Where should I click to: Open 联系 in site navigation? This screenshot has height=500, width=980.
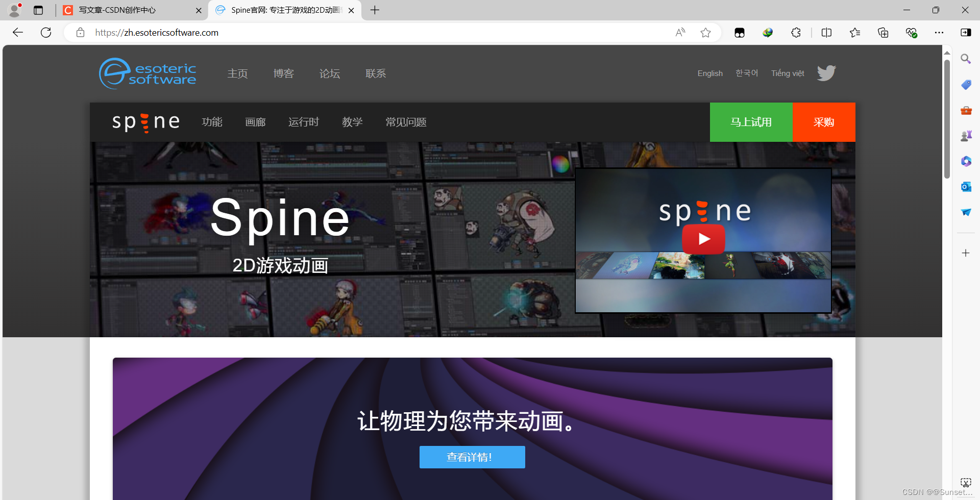(x=376, y=73)
